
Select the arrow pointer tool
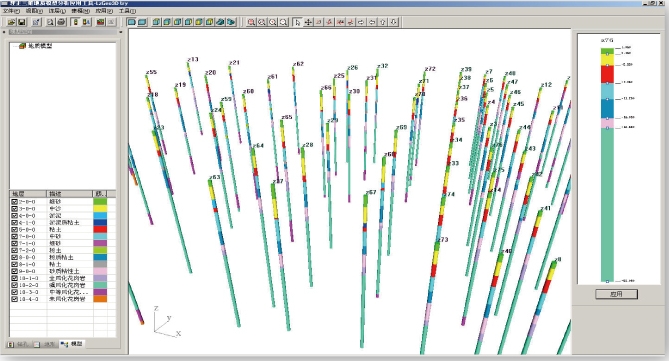pyautogui.click(x=297, y=22)
